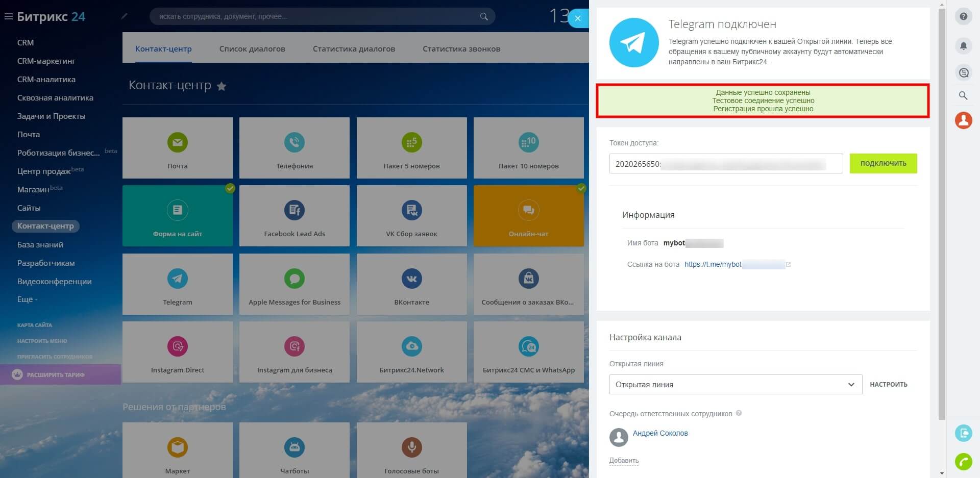This screenshot has width=980, height=478.
Task: Click the teal screen-share icon in right bar
Action: [x=963, y=433]
